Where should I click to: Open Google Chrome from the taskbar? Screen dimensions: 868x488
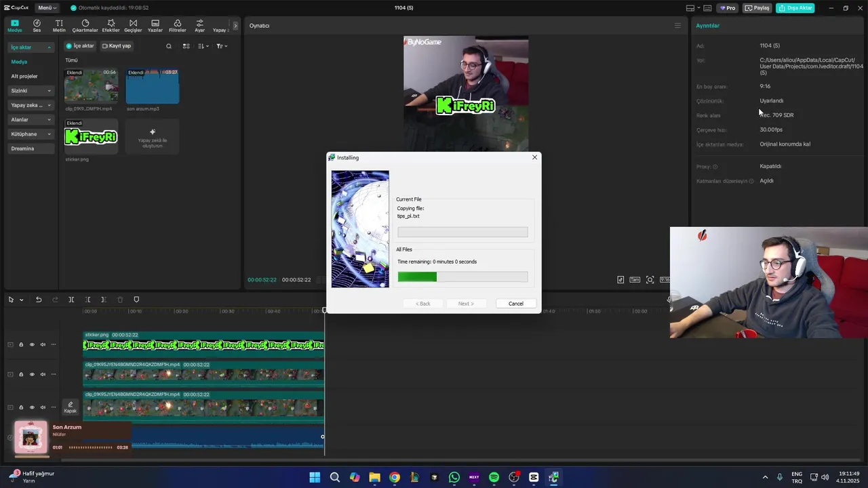click(x=395, y=477)
